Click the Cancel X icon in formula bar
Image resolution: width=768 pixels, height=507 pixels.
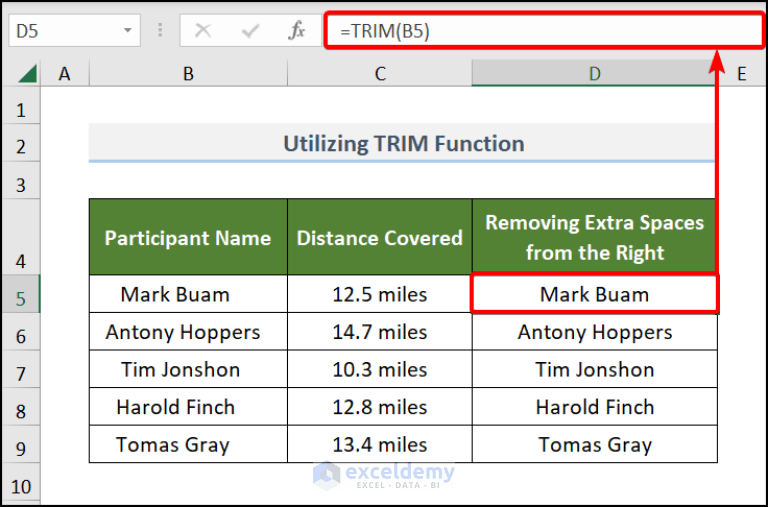203,31
